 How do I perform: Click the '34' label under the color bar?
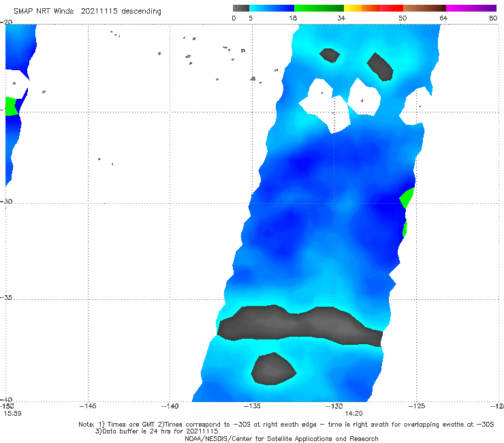[x=341, y=18]
